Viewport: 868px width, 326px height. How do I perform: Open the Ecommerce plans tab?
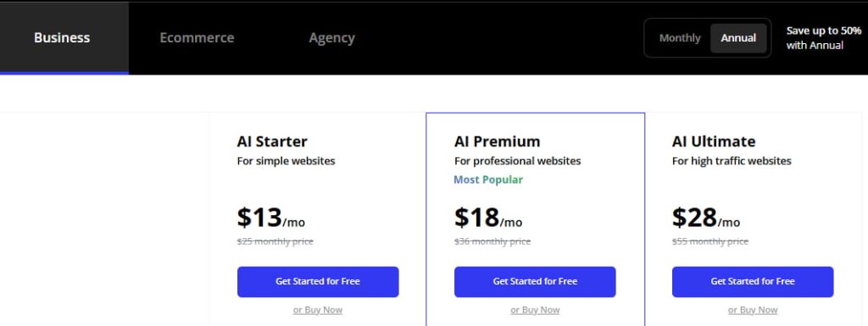pyautogui.click(x=197, y=37)
